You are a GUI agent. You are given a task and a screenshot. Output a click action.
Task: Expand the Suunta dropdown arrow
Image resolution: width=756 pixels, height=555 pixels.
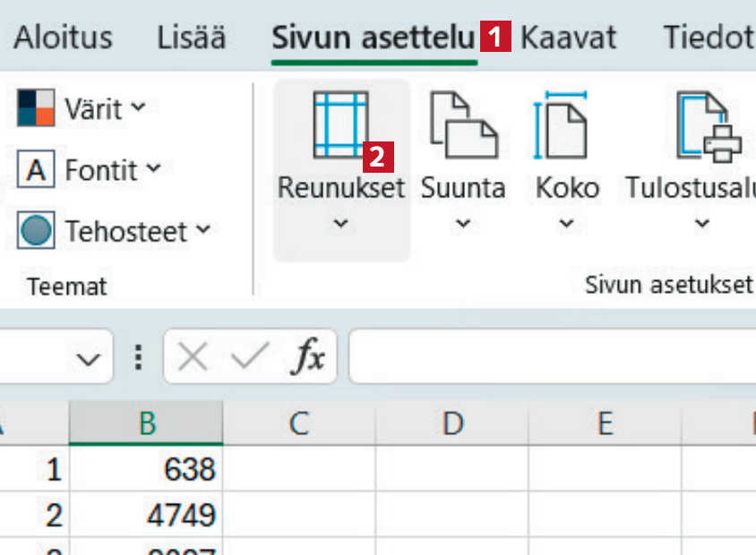tap(462, 224)
